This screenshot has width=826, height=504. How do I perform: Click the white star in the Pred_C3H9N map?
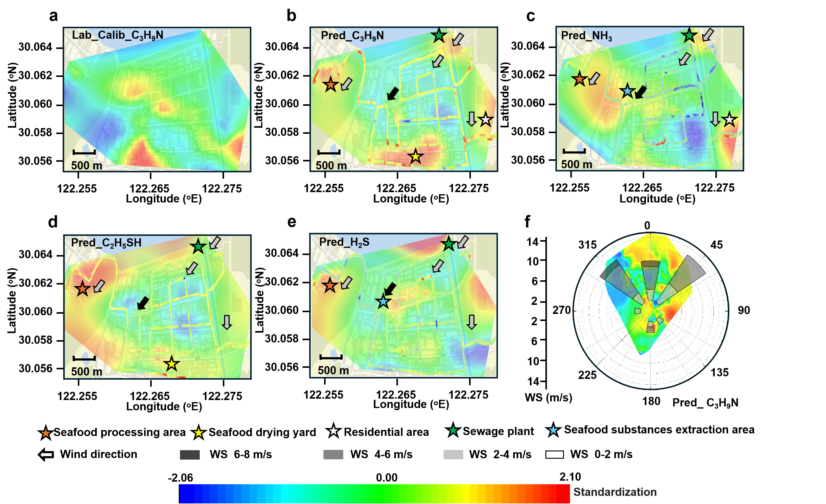486,119
